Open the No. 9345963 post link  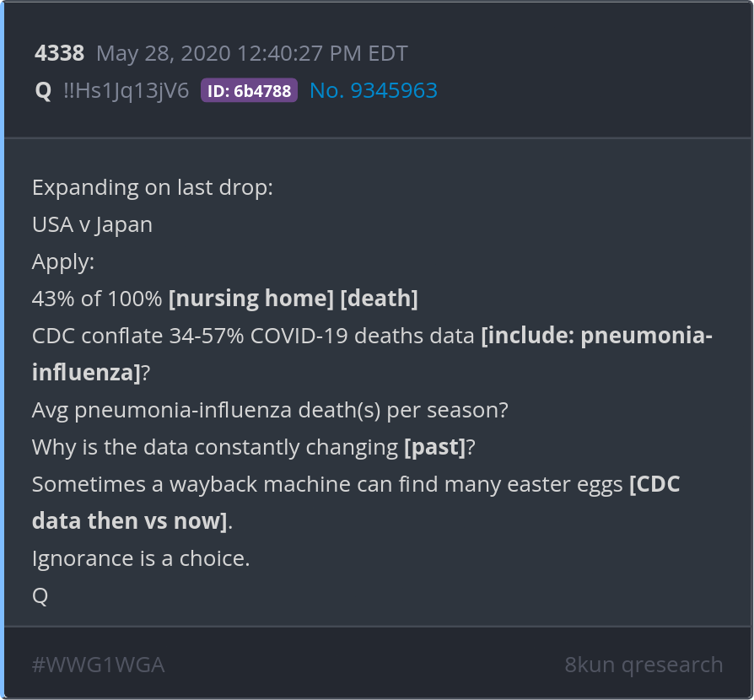point(373,91)
